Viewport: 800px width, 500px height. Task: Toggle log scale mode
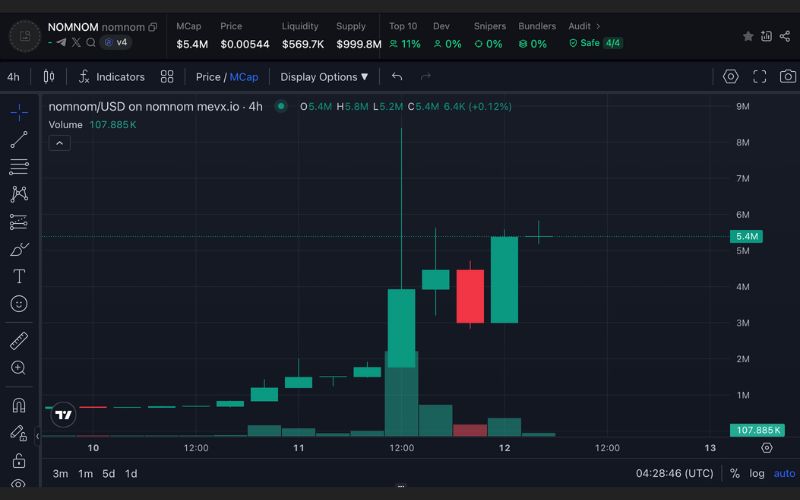pyautogui.click(x=757, y=473)
